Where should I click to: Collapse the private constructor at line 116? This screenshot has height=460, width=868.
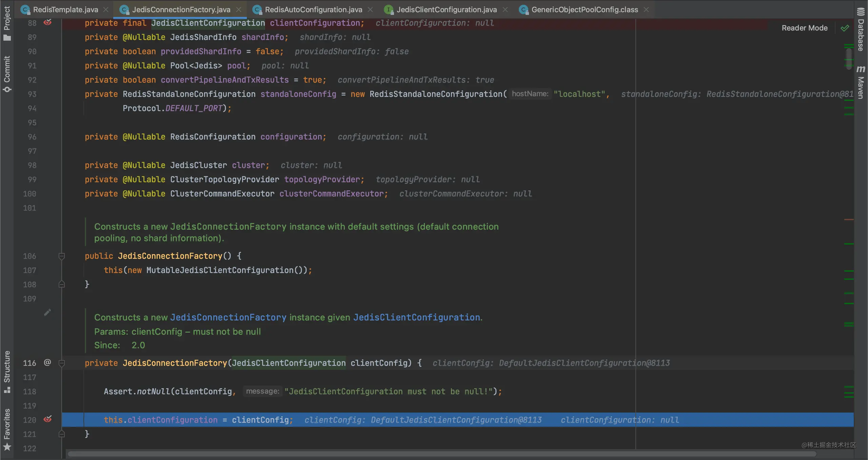[62, 363]
